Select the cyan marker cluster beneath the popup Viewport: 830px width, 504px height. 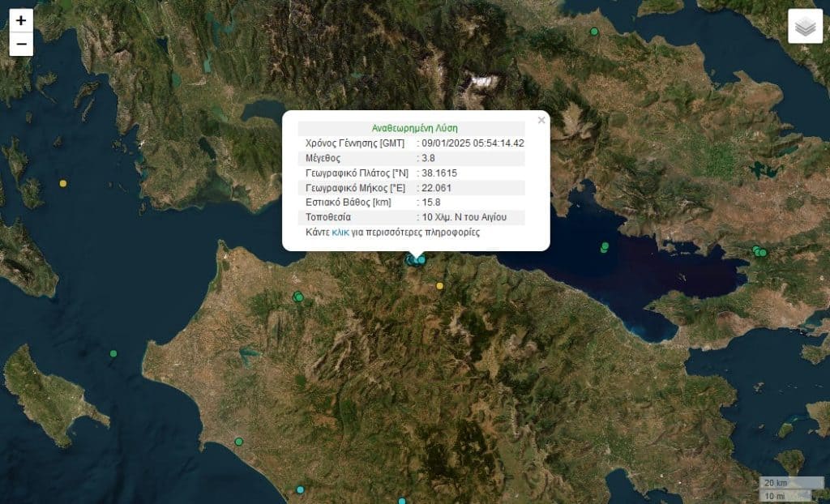pos(416,259)
